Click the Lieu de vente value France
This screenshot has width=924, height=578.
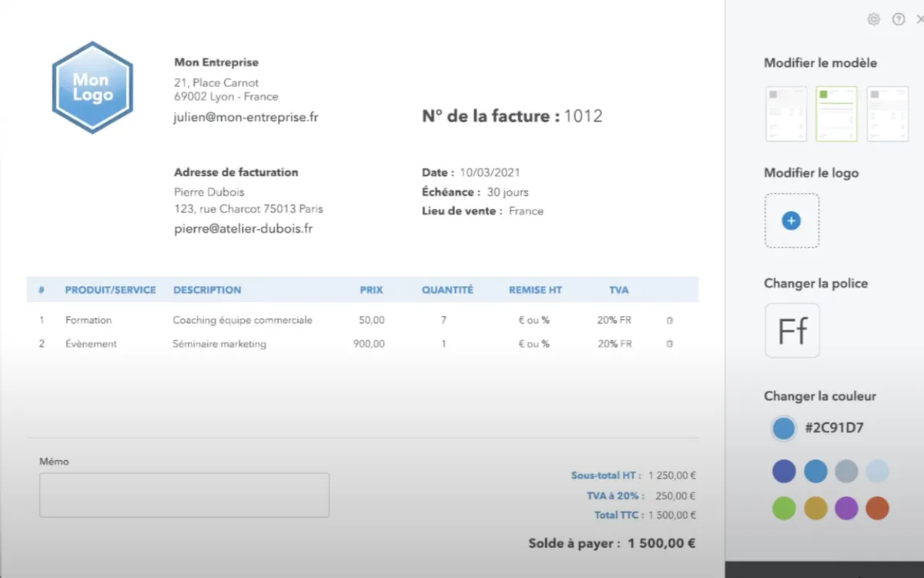[526, 210]
